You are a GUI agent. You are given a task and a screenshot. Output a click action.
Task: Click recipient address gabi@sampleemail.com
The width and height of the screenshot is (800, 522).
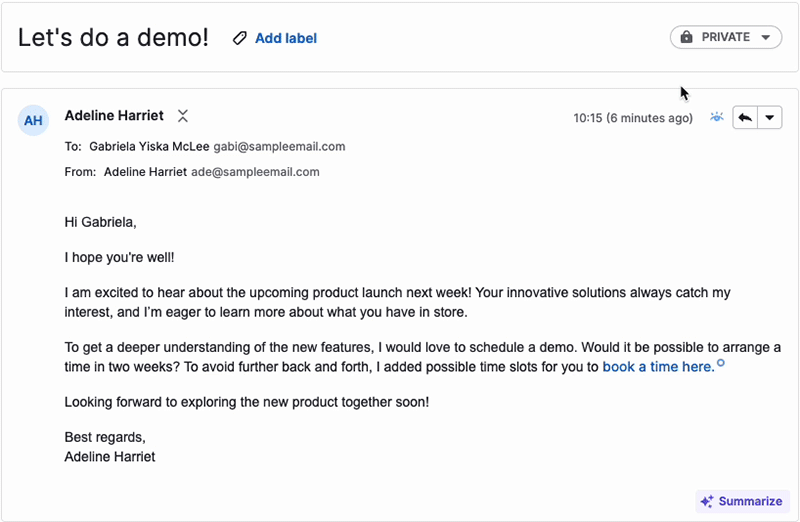[279, 146]
